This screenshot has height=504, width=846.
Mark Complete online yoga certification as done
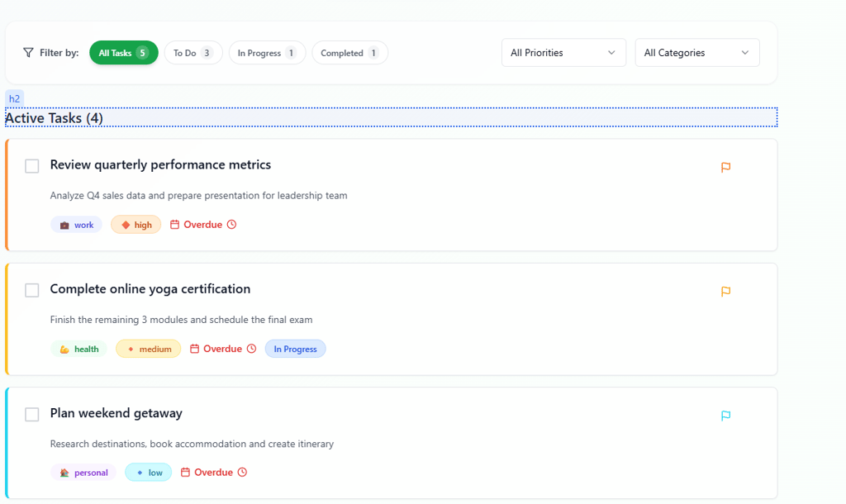pyautogui.click(x=32, y=290)
